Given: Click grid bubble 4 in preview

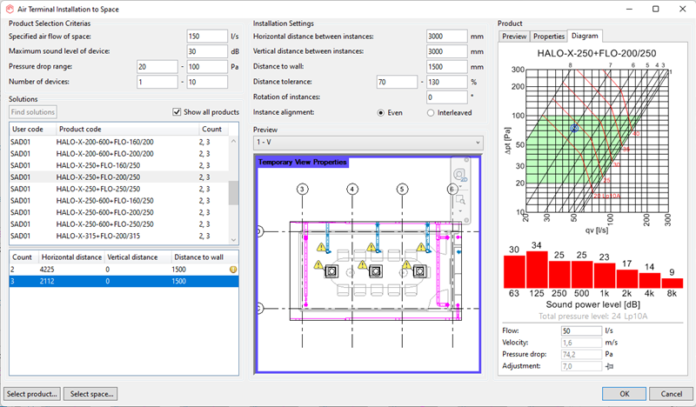Looking at the screenshot, I should [352, 190].
